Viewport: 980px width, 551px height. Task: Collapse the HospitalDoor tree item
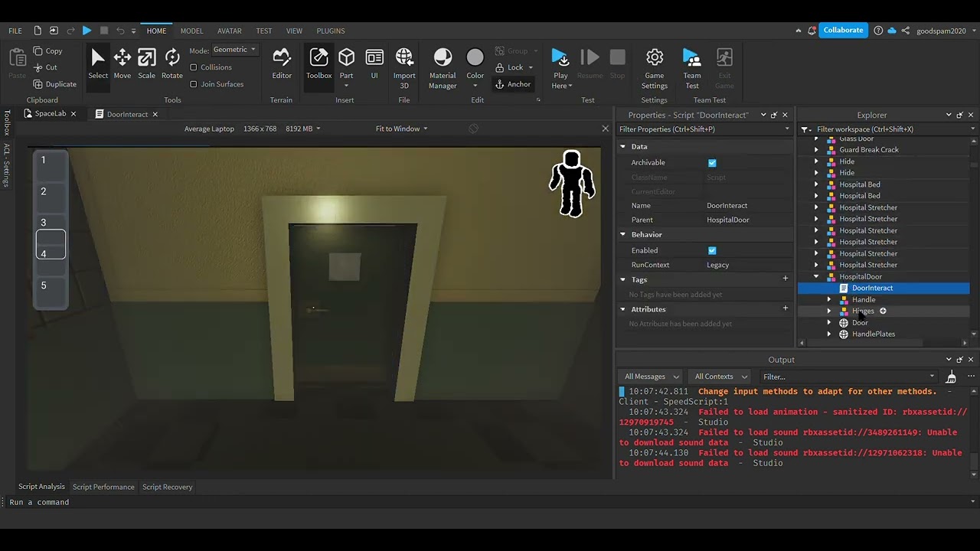(x=816, y=277)
